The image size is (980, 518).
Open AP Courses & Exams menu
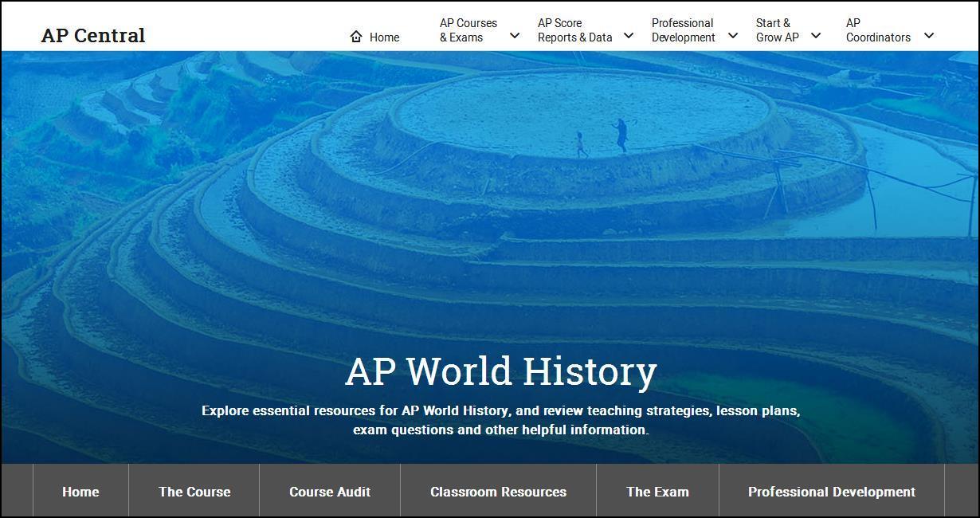tap(468, 30)
